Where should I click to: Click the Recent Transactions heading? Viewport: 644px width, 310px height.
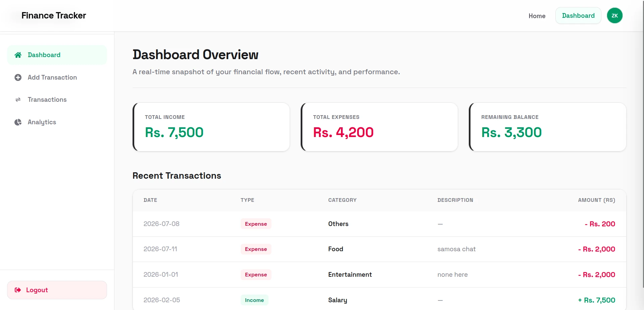177,176
